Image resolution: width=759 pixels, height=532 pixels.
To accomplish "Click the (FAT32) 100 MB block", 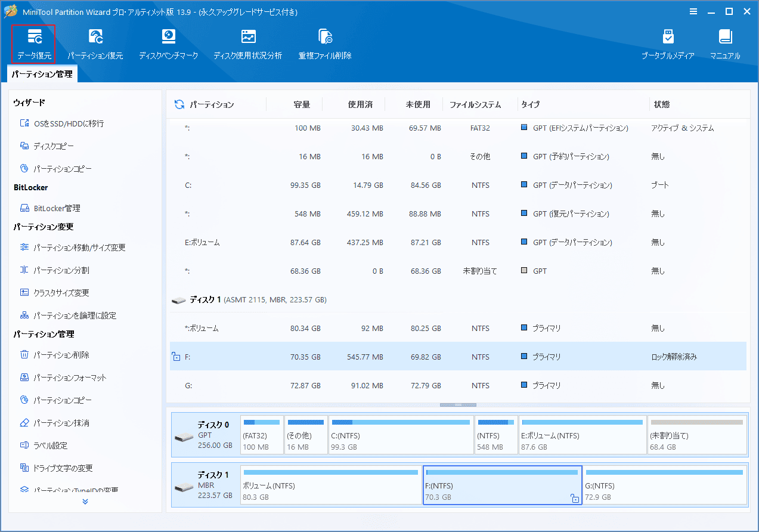I will 262,435.
